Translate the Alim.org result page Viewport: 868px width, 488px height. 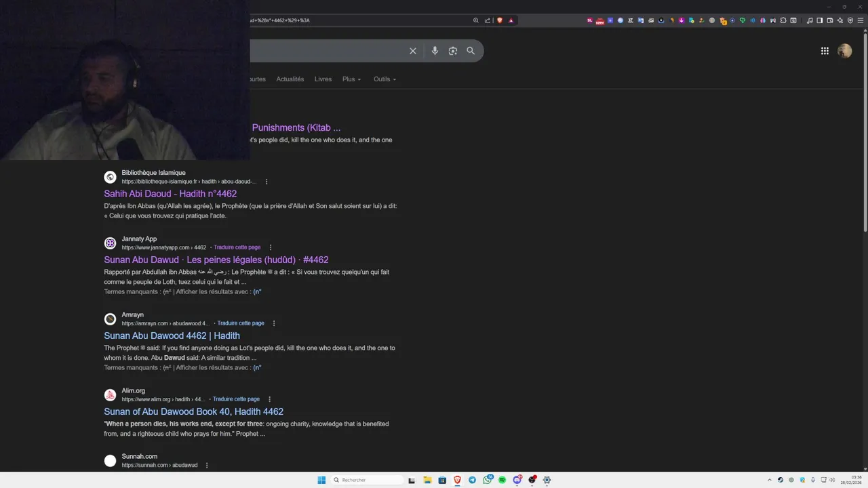click(x=236, y=399)
